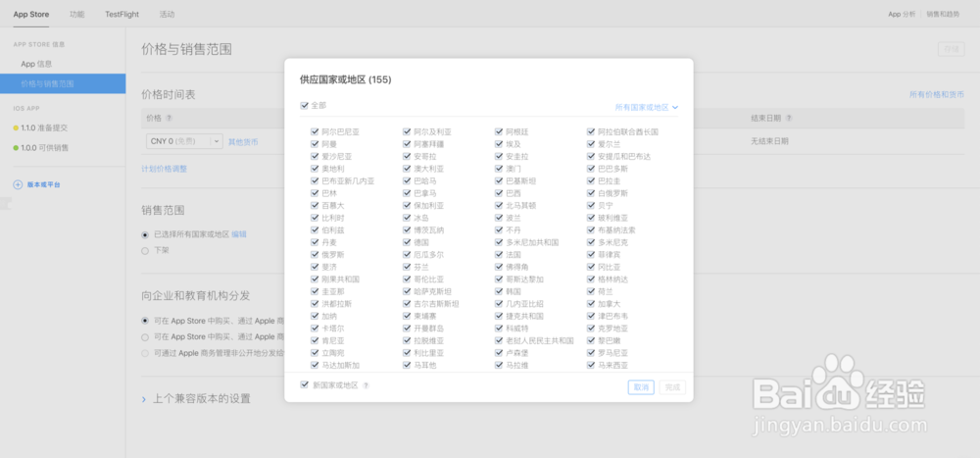Toggle the 新国家或地区 checkbox
The height and width of the screenshot is (458, 980).
click(305, 385)
